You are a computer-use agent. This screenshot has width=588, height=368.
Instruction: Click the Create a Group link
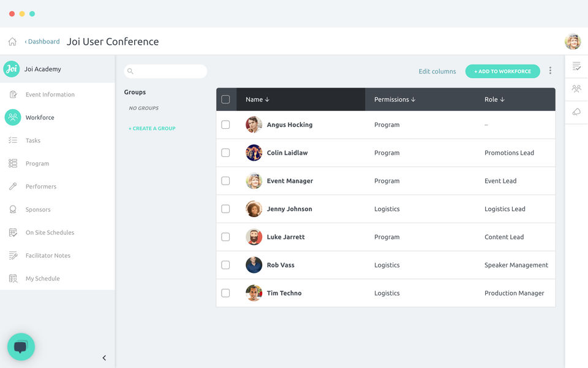pyautogui.click(x=152, y=128)
